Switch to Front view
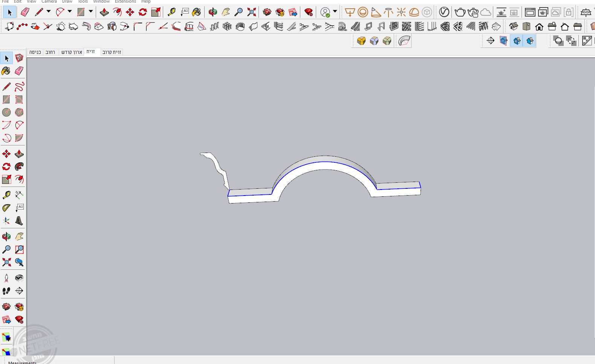Image resolution: width=595 pixels, height=364 pixels. [x=539, y=27]
